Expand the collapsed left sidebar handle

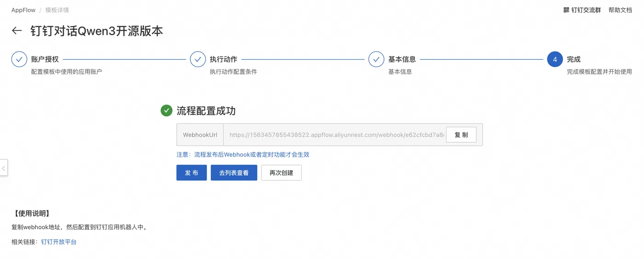pos(4,168)
